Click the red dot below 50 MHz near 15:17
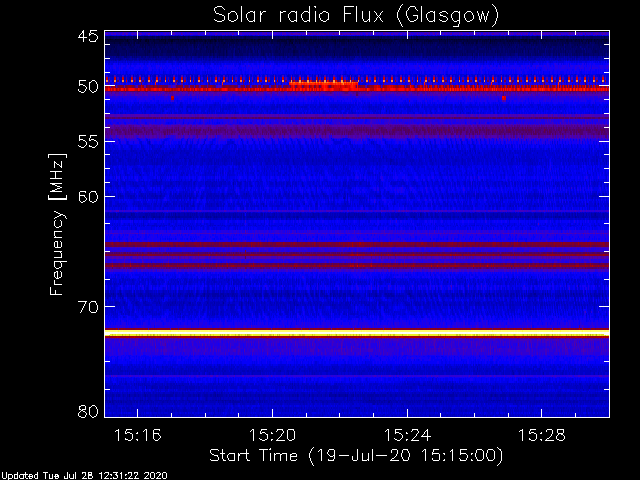Screen dimensions: 640x480 173,98
